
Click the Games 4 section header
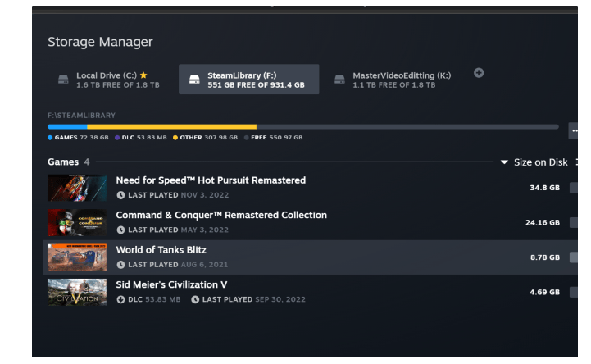click(x=69, y=162)
